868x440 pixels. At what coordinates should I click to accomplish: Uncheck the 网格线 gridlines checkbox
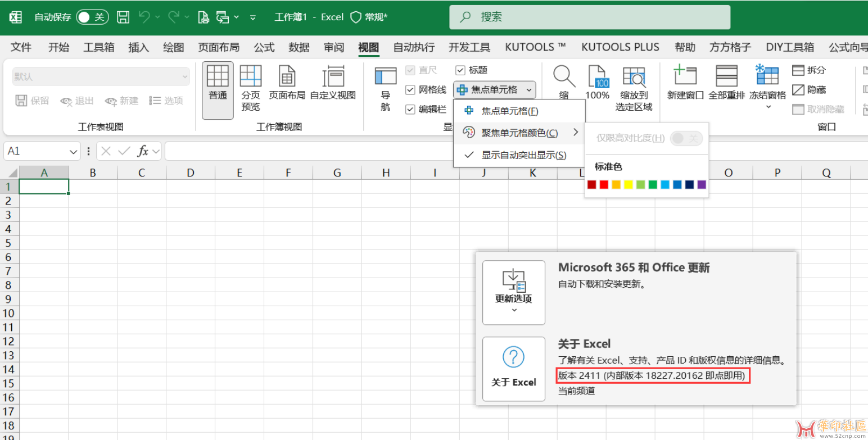[x=410, y=90]
